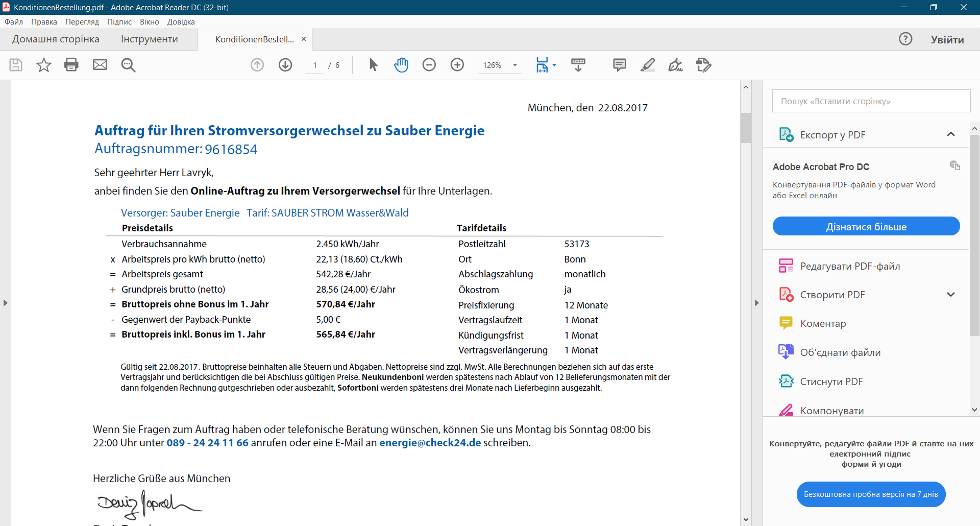The height and width of the screenshot is (526, 980).
Task: Open the Файл menu
Action: [x=14, y=22]
